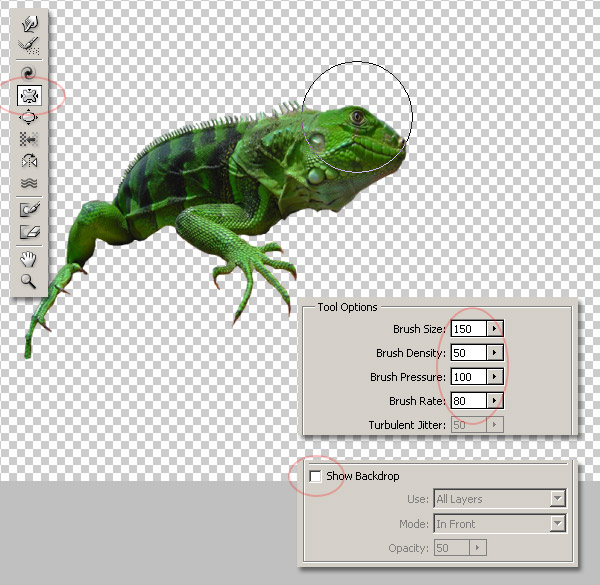Click the 'Turbulent Jitter:' label

(407, 425)
